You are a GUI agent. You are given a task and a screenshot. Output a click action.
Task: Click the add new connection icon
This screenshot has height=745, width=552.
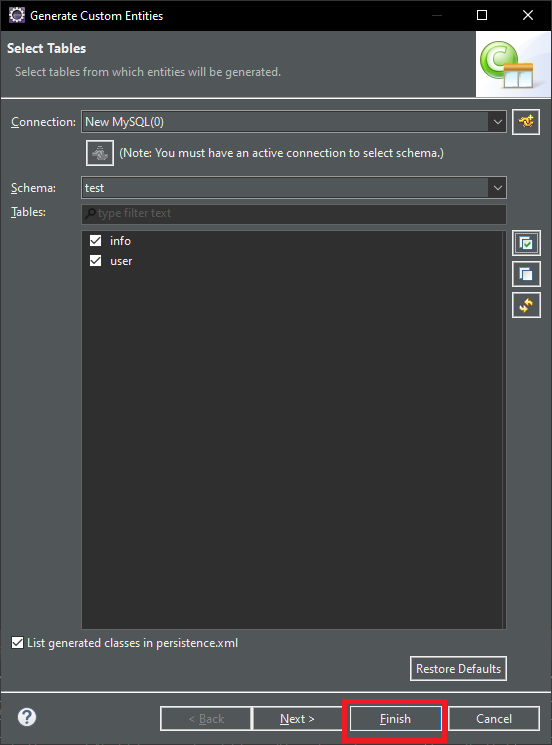(526, 122)
